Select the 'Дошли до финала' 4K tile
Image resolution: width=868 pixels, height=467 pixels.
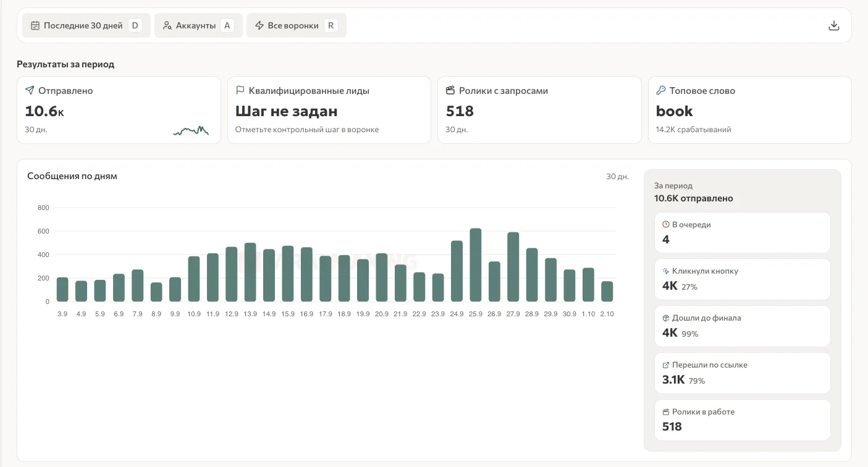click(x=743, y=326)
